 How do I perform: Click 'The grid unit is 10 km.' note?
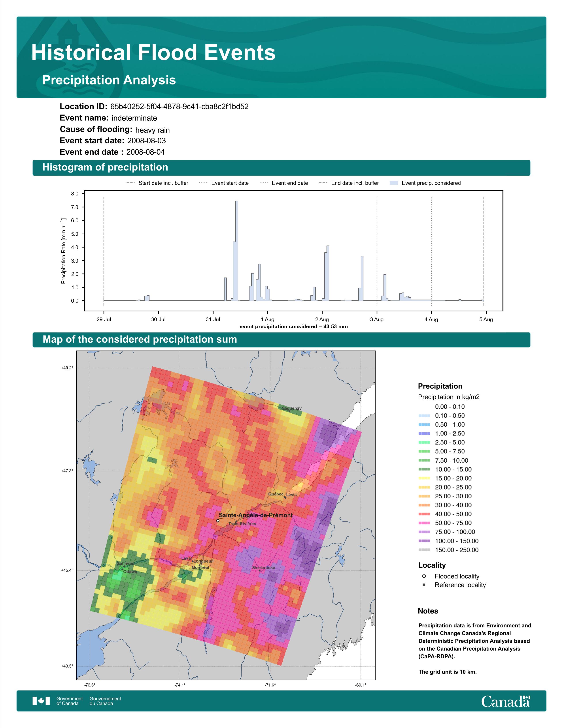point(448,672)
